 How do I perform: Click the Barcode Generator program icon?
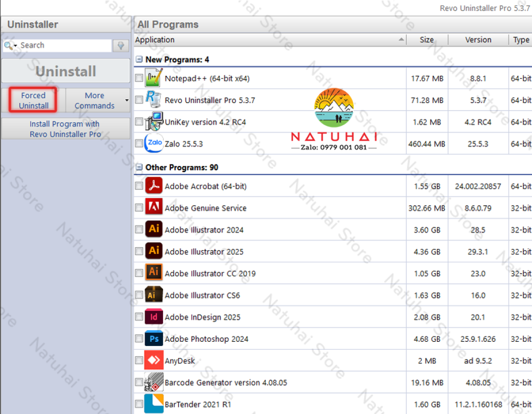click(x=154, y=382)
